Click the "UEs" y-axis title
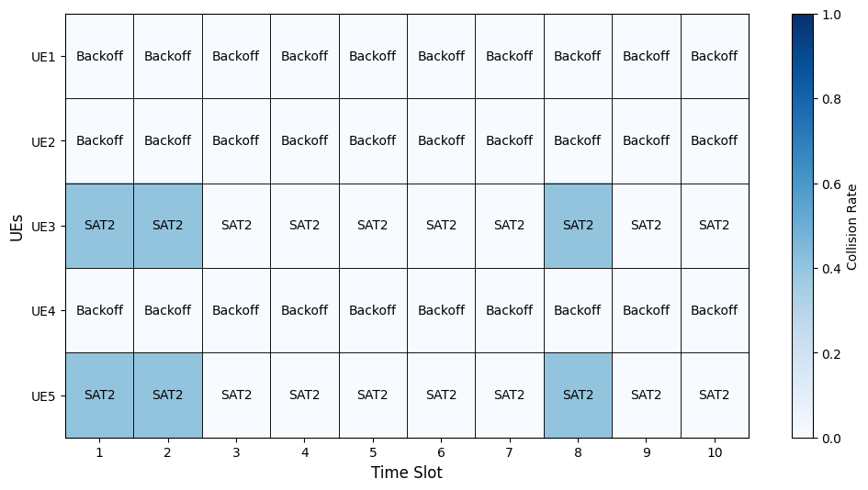The image size is (868, 490). [x=17, y=226]
